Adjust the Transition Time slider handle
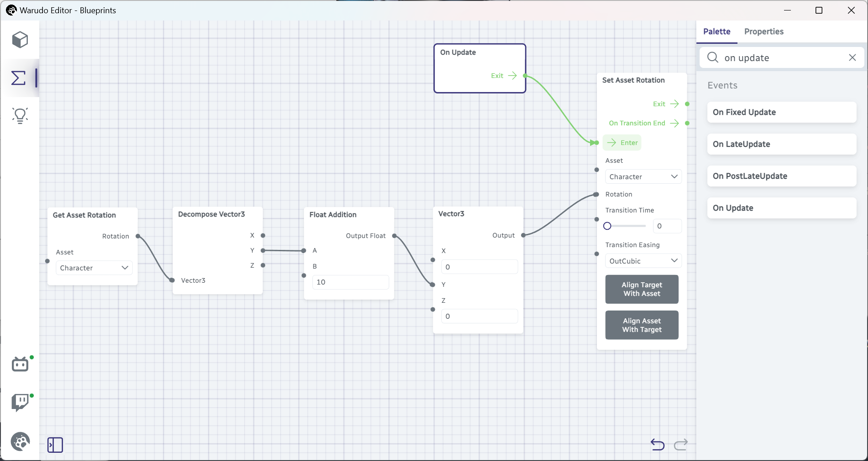 [607, 226]
